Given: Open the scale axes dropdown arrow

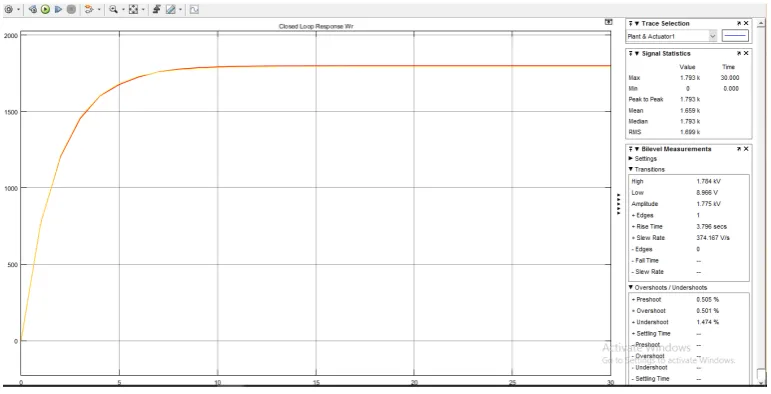Looking at the screenshot, I should pyautogui.click(x=143, y=9).
